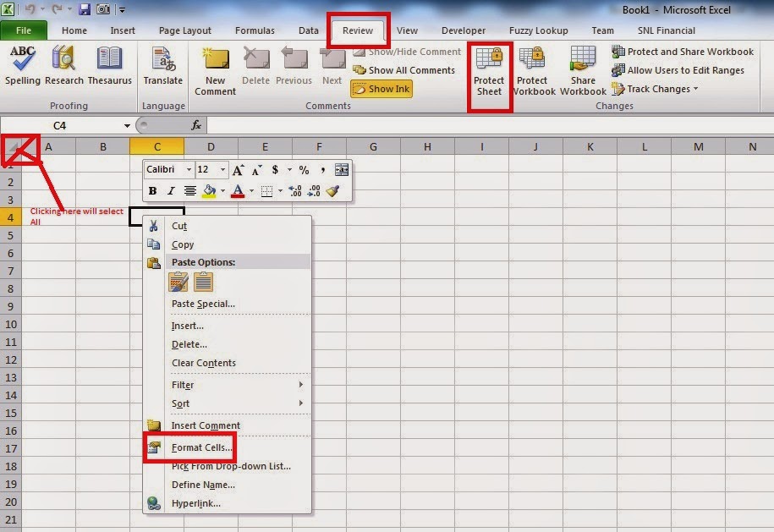Click Increase Decimal in mini toolbar
774x532 pixels.
coord(295,191)
